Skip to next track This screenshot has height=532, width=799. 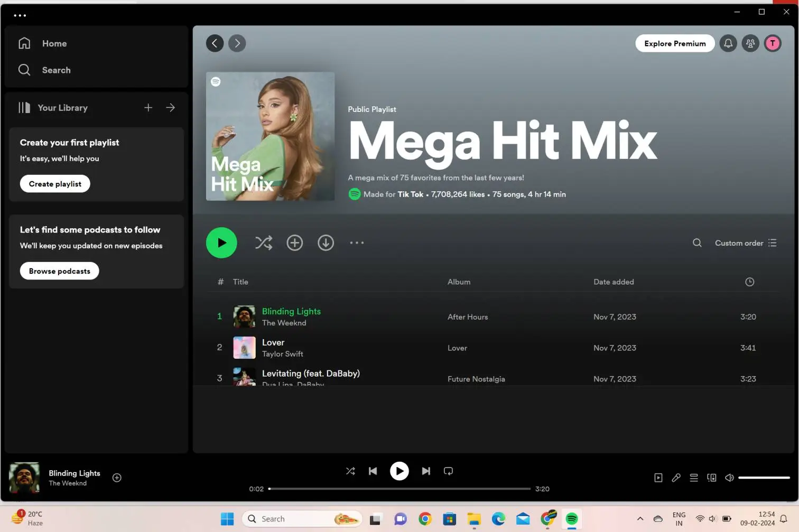click(426, 471)
